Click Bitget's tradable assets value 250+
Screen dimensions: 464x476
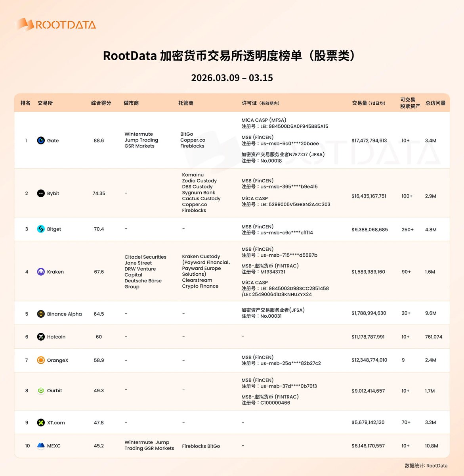408,229
